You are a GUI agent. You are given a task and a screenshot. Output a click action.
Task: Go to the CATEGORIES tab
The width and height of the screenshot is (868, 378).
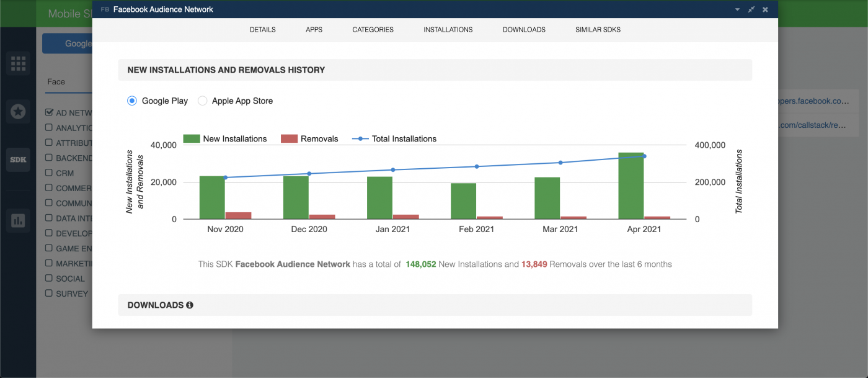373,30
